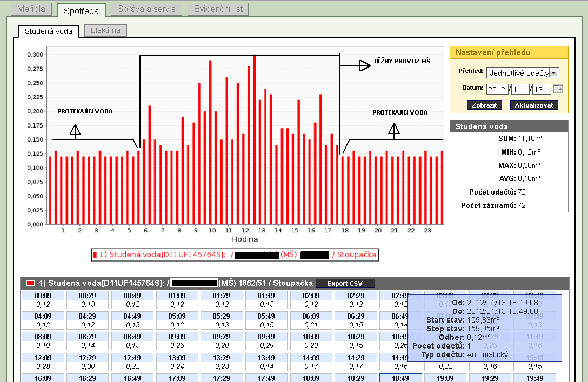Click the Aktualizovat button
This screenshot has width=588, height=382.
[x=534, y=105]
